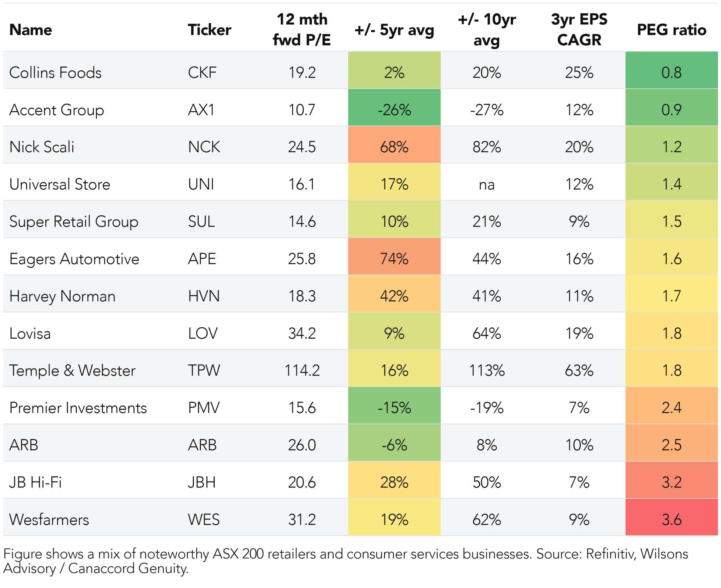Select the PMV ticker cell
This screenshot has height=588, width=721.
(204, 408)
